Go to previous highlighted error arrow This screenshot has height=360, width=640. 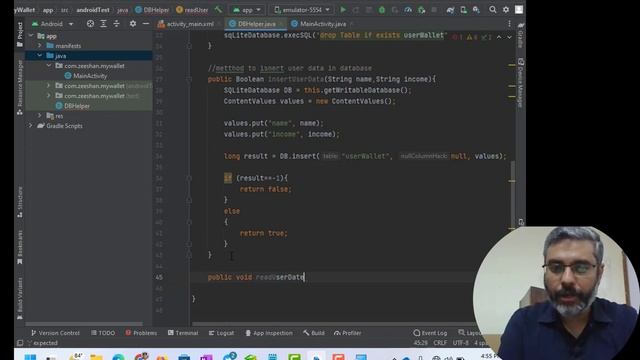(499, 37)
